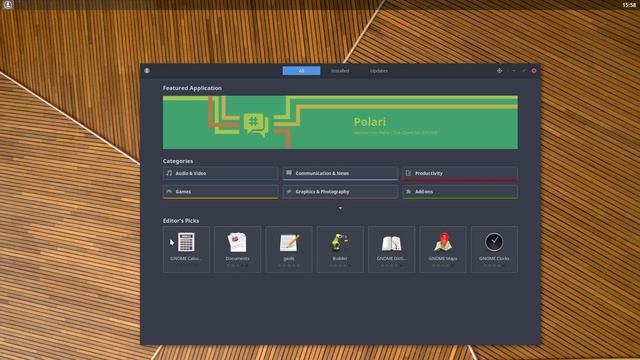
Task: Switch to the All tab
Action: coord(301,71)
